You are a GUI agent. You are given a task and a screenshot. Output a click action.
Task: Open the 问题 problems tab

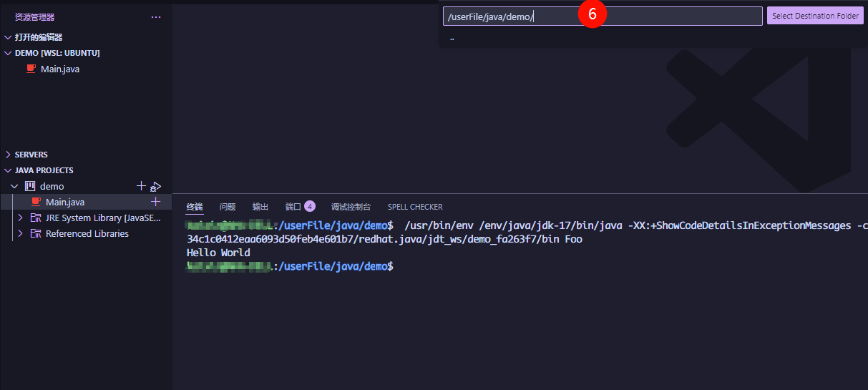tap(228, 207)
